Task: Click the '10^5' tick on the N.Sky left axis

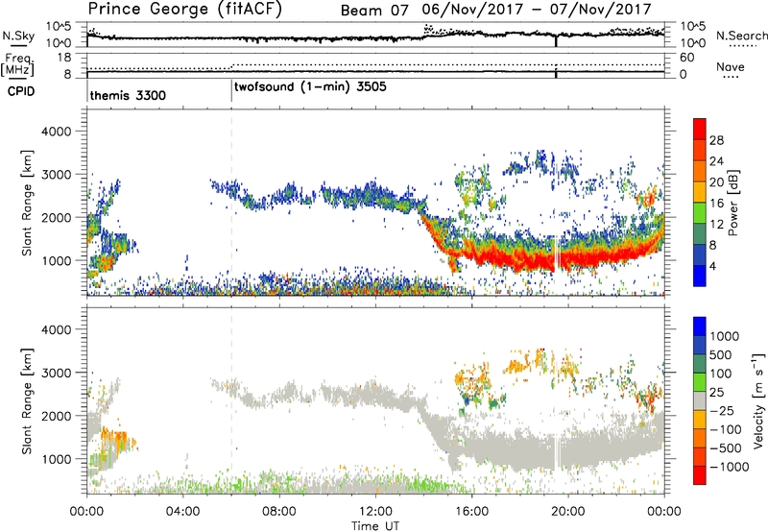Action: 59,27
